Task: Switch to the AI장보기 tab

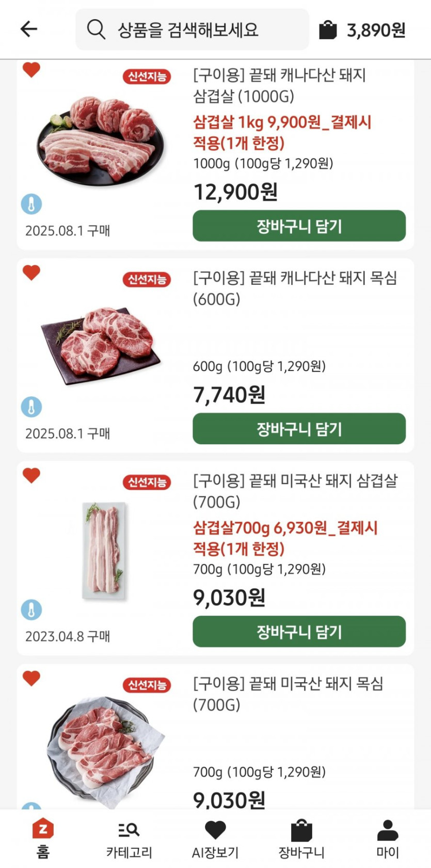Action: coord(215,838)
